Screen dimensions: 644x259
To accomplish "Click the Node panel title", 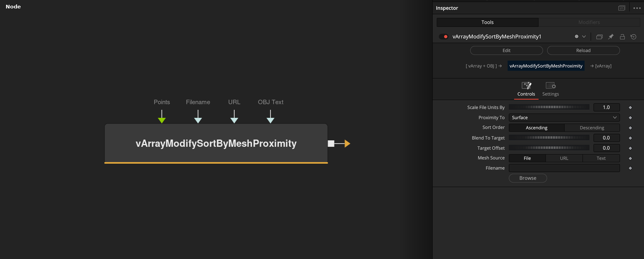I will click(13, 6).
